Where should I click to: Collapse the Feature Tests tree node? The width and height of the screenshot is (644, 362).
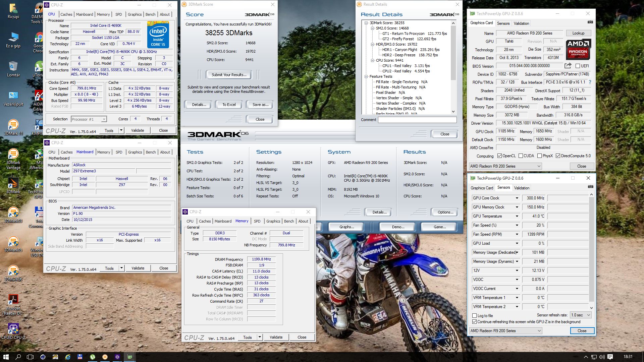366,76
